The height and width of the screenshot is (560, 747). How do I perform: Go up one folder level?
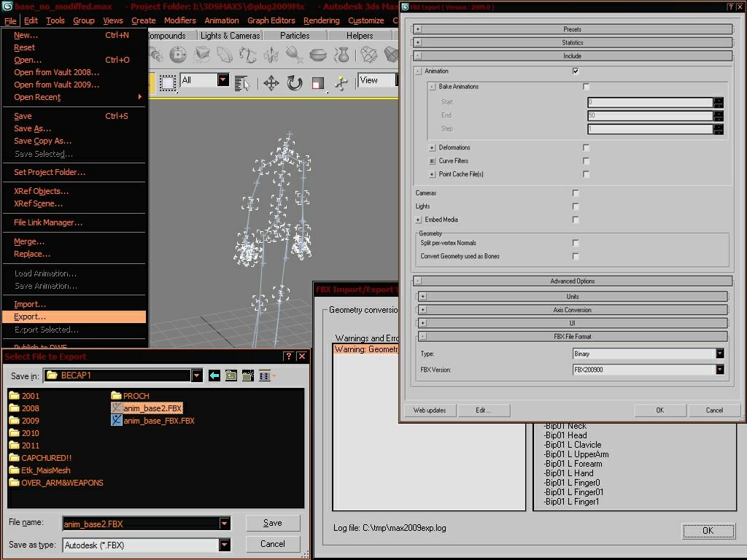(x=231, y=376)
